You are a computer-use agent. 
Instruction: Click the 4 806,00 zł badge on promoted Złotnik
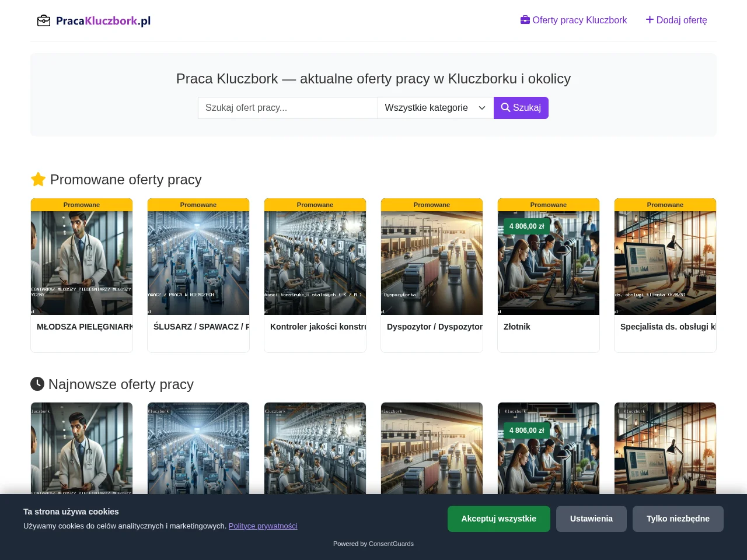pos(526,226)
